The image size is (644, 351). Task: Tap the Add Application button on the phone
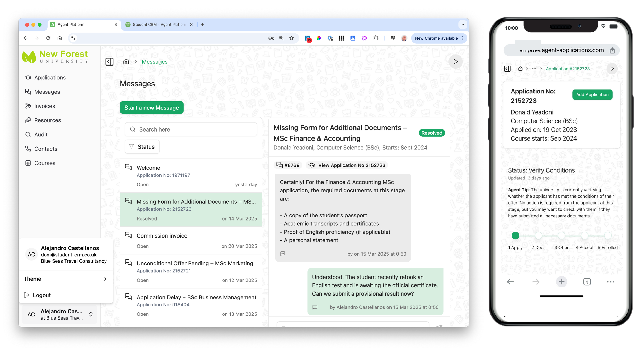592,95
